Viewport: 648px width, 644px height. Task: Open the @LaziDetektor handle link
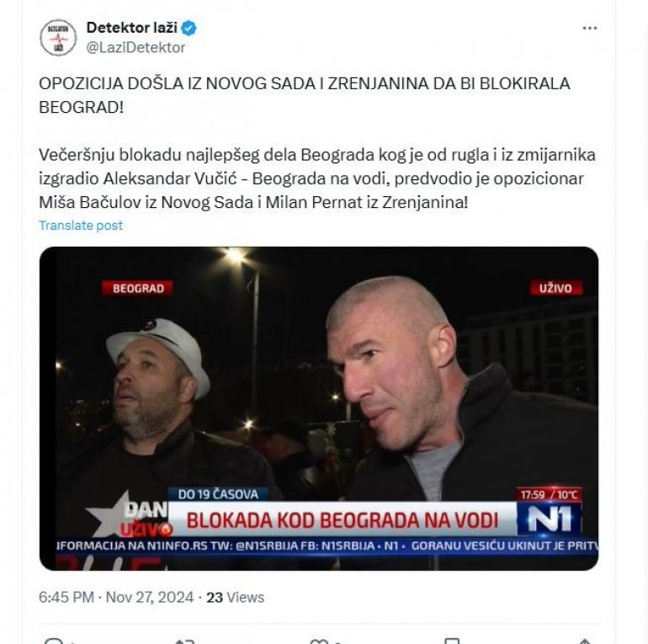point(135,47)
